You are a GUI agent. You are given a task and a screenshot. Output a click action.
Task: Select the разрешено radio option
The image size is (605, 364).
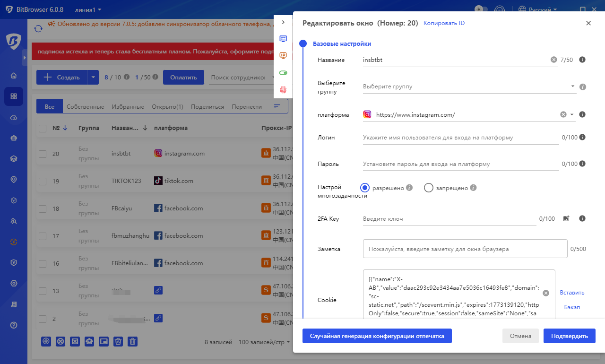(365, 188)
